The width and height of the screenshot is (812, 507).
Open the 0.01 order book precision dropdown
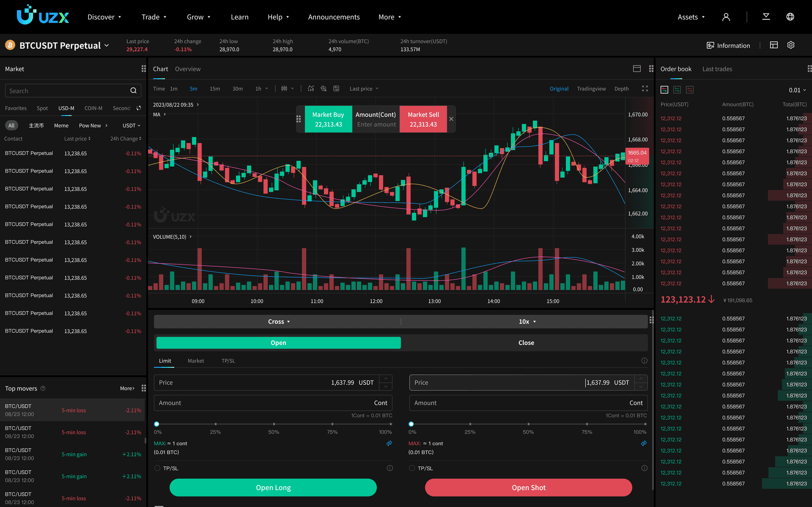coord(797,90)
